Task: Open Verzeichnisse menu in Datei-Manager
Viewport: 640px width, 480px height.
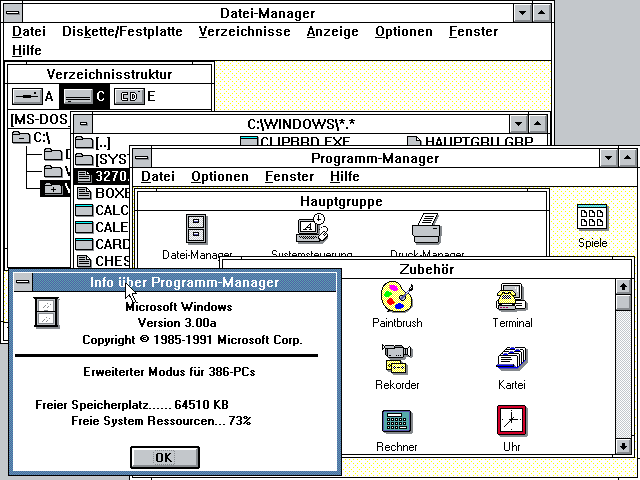Action: pyautogui.click(x=244, y=31)
